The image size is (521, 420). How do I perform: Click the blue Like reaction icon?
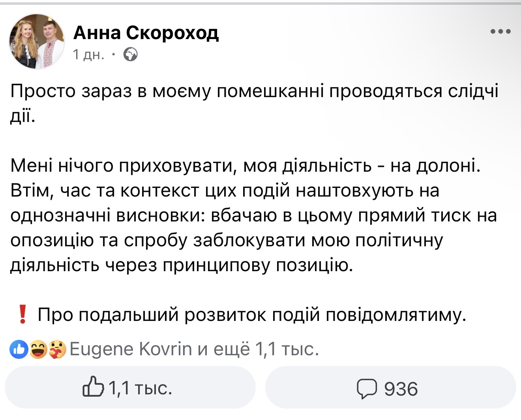tap(19, 349)
